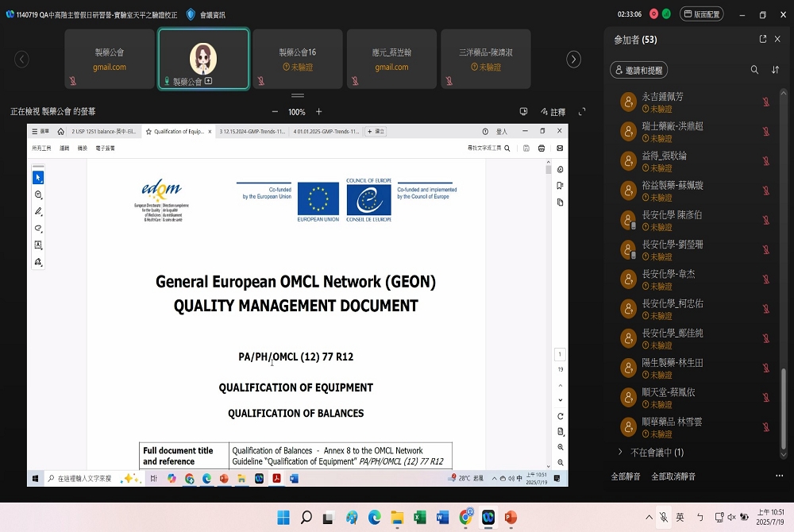Expand the 不在會議中 (1) group
Screen dimensions: 794x532
click(x=620, y=452)
